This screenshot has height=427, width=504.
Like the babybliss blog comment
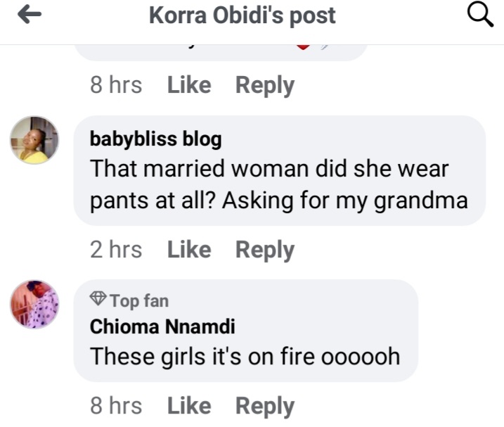click(x=189, y=250)
